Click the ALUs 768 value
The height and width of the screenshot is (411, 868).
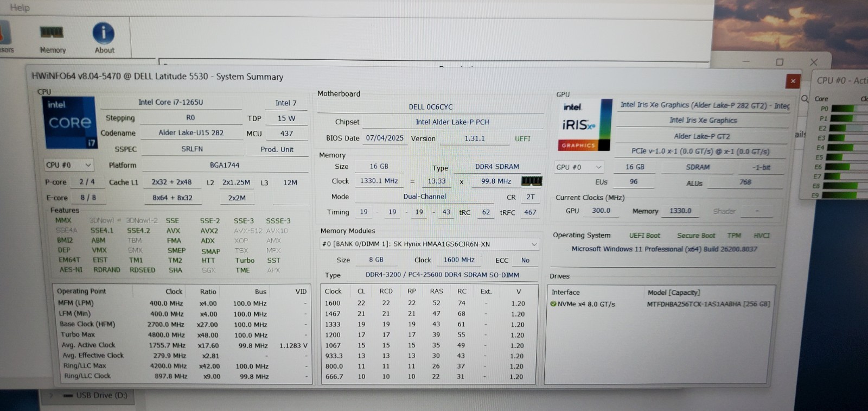pyautogui.click(x=745, y=182)
